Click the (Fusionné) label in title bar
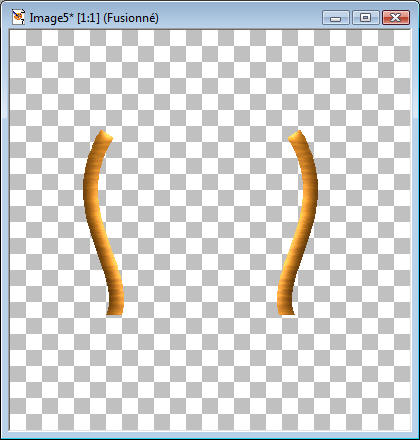Screen dimensions: 420x440 coord(131,18)
